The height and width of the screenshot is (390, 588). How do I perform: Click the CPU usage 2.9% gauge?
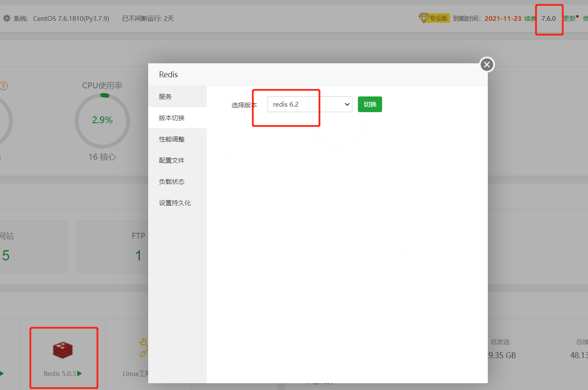point(102,120)
